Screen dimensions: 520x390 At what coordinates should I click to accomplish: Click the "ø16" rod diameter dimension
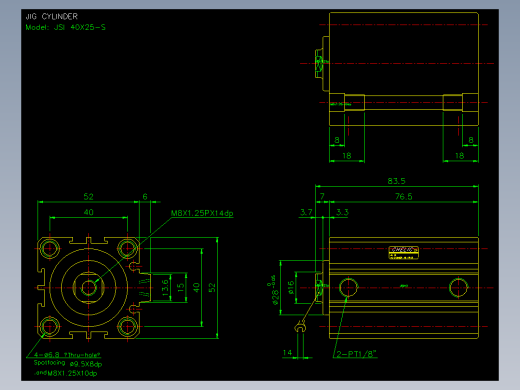pos(291,288)
